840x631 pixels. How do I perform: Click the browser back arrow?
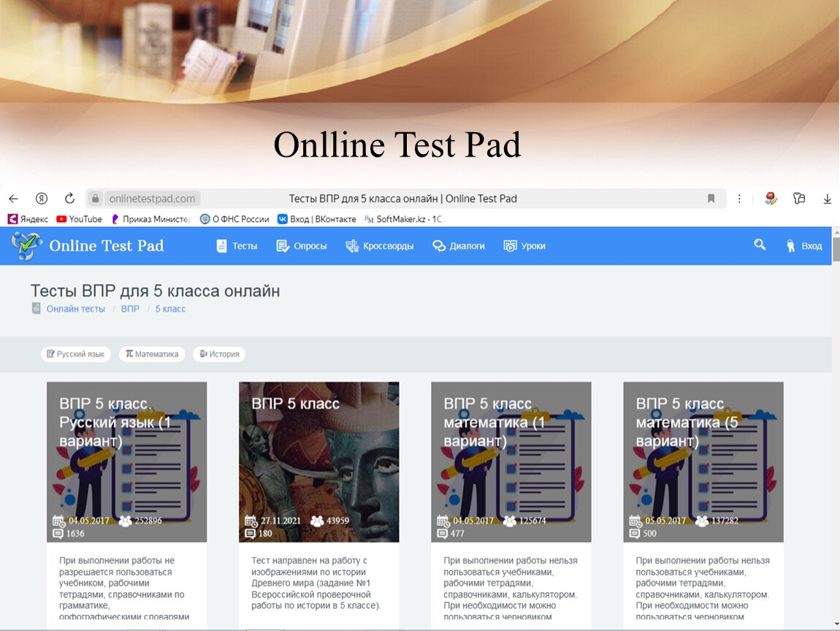click(13, 199)
